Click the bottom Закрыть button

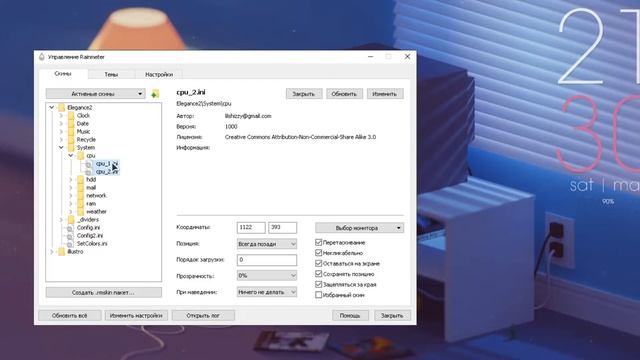(392, 316)
